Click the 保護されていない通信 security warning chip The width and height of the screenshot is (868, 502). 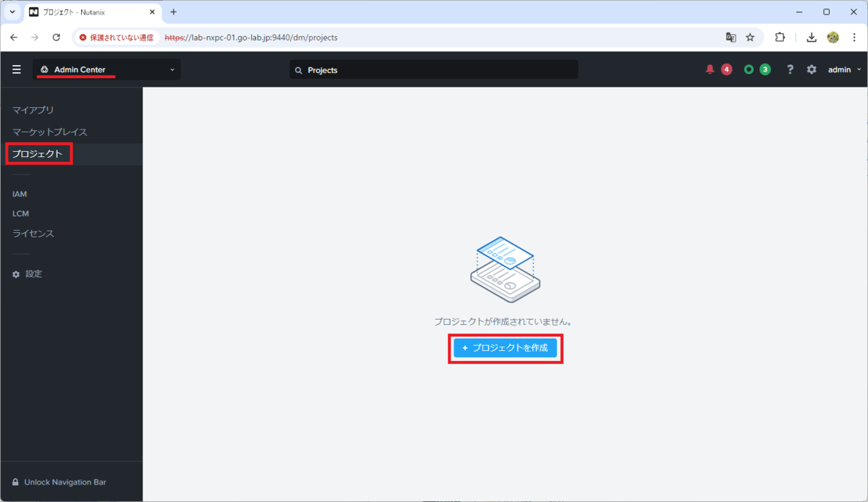click(116, 37)
